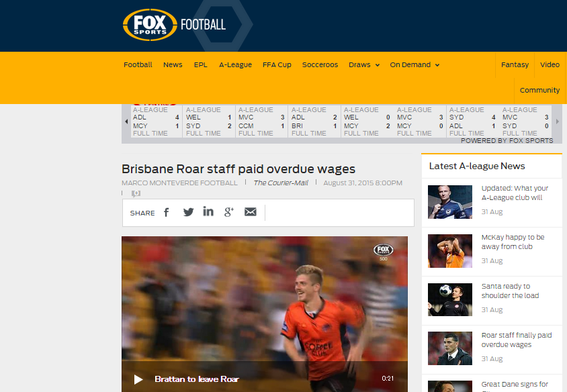Read 'McKay happy to be away from club'
The width and height of the screenshot is (567, 392).
coord(513,242)
